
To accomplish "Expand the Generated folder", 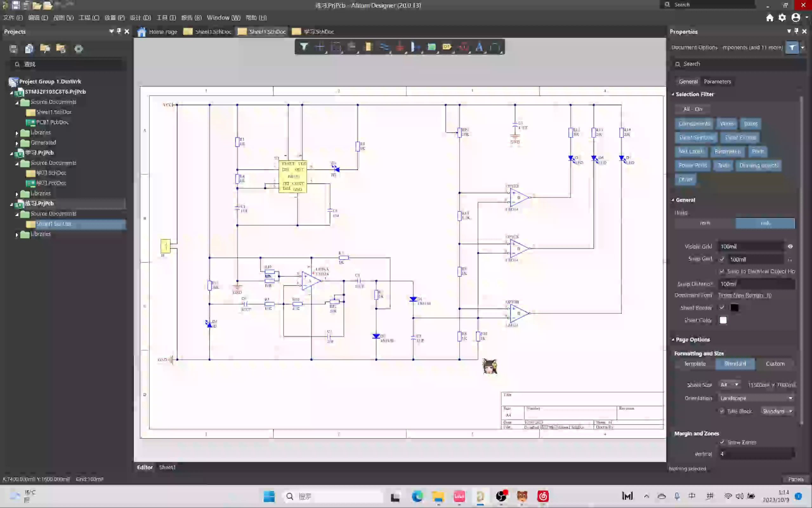I will pyautogui.click(x=16, y=143).
